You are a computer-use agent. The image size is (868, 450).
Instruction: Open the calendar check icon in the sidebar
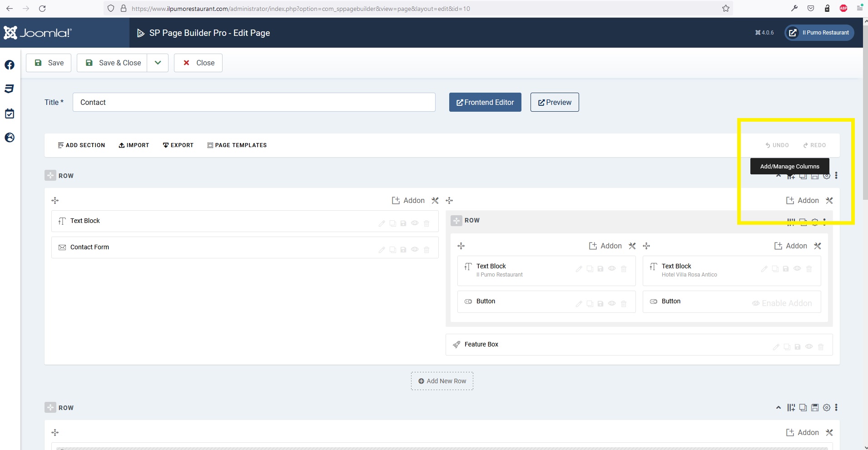(10, 114)
